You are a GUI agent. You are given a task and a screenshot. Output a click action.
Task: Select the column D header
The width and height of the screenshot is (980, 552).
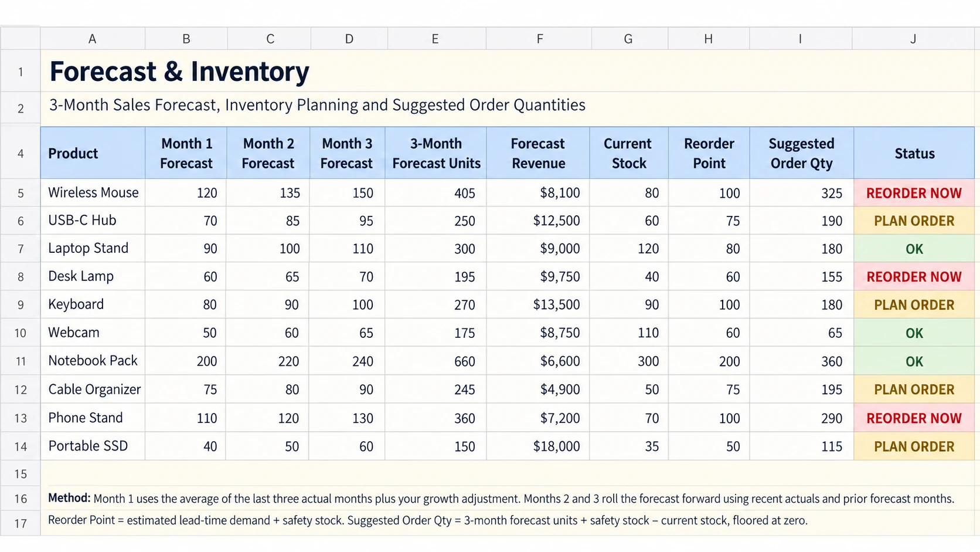pos(349,39)
